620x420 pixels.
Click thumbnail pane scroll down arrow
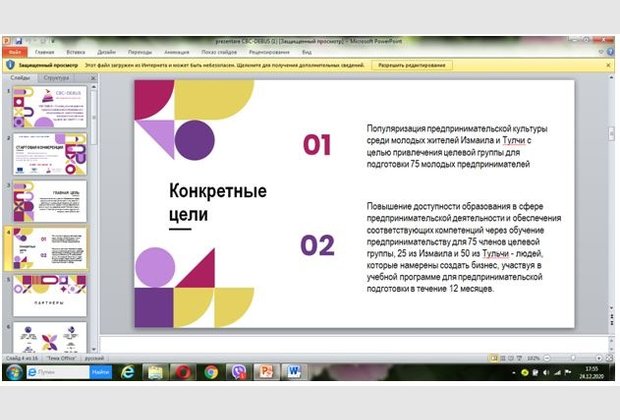[x=94, y=350]
